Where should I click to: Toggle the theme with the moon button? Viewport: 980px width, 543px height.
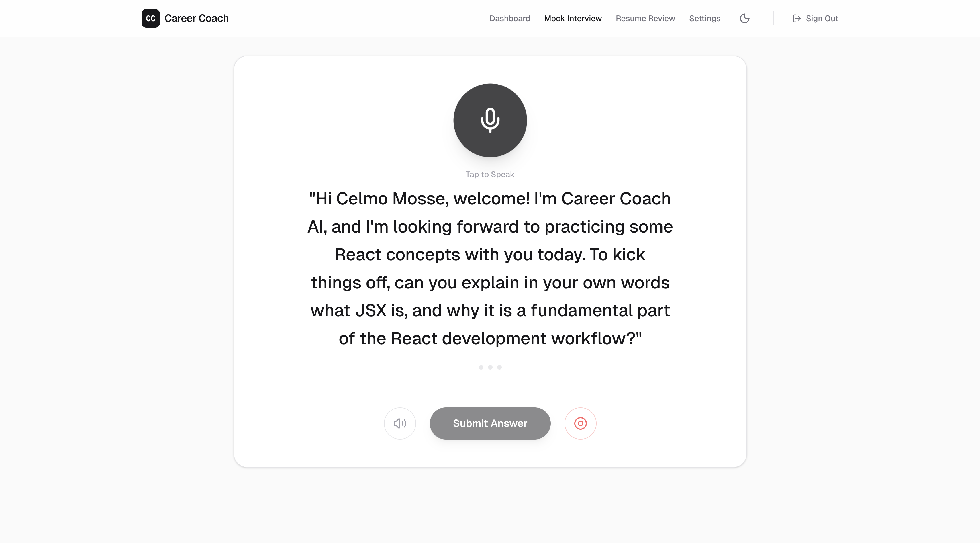point(744,18)
